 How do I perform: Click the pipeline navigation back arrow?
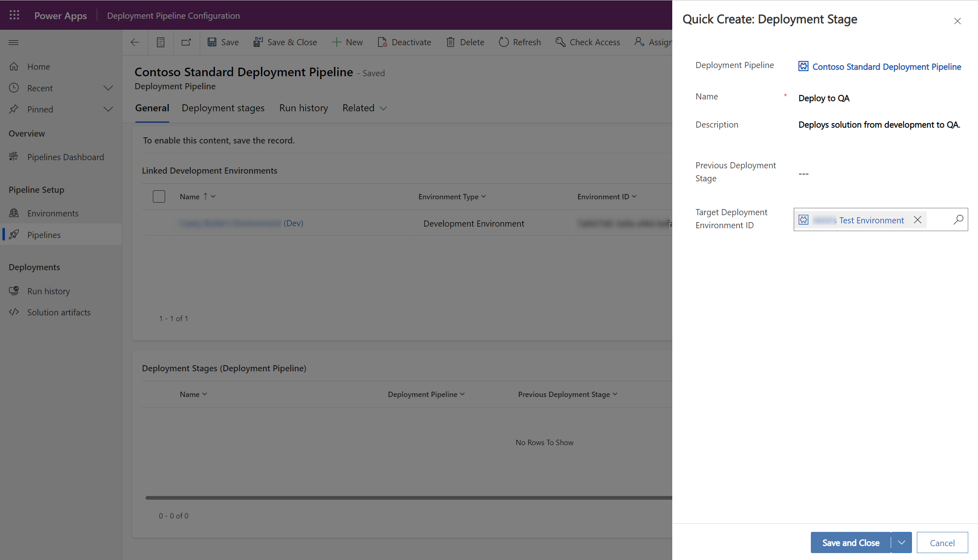pos(135,42)
